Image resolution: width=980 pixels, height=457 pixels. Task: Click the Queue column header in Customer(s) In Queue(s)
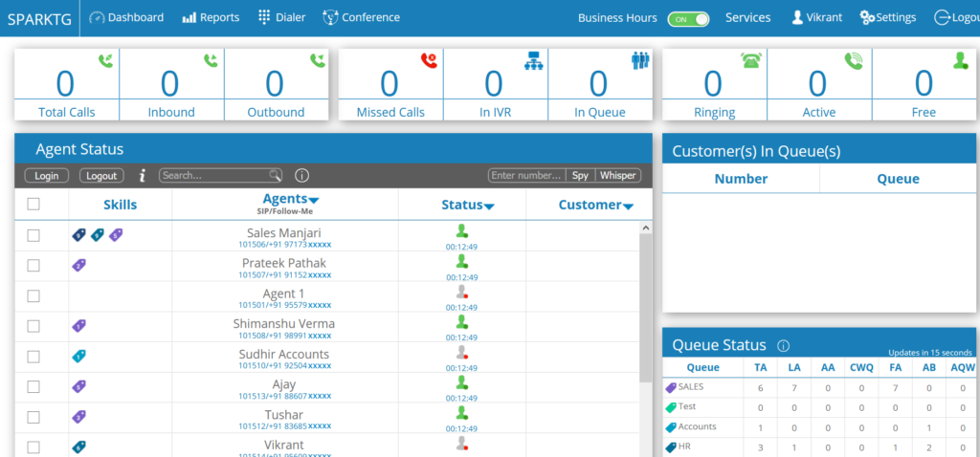(898, 179)
